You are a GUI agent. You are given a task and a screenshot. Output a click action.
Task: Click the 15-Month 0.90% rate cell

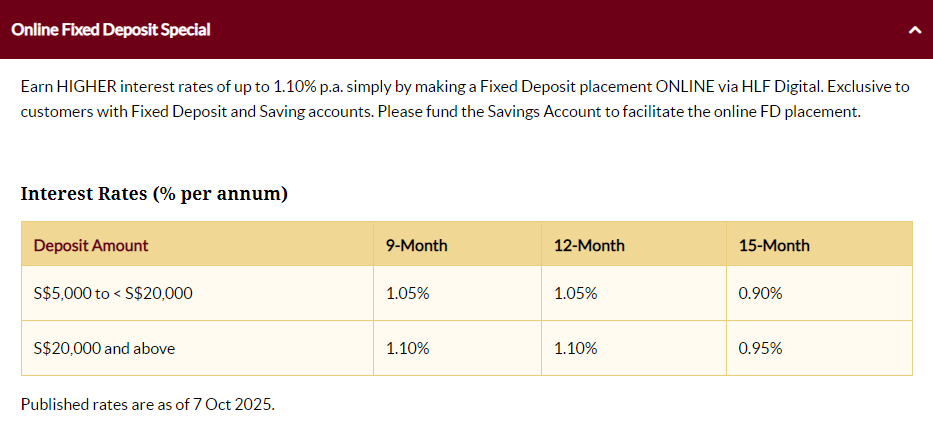[760, 293]
